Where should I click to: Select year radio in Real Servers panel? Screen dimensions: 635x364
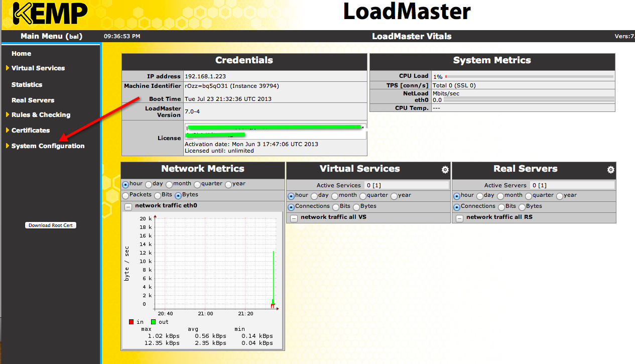pyautogui.click(x=560, y=196)
